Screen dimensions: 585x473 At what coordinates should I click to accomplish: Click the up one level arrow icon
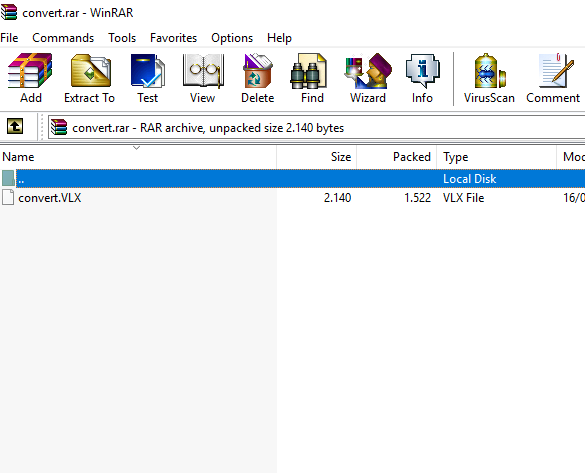pos(15,126)
